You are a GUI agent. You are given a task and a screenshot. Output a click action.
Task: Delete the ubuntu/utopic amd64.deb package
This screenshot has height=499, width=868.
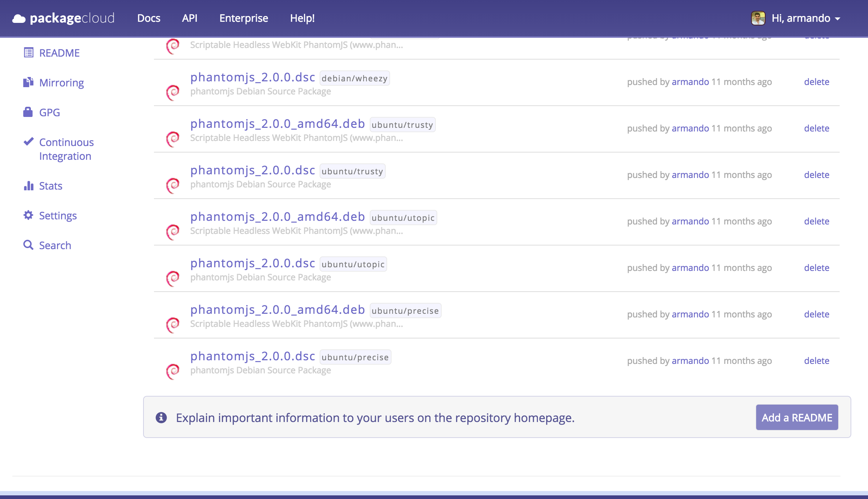[x=816, y=221]
